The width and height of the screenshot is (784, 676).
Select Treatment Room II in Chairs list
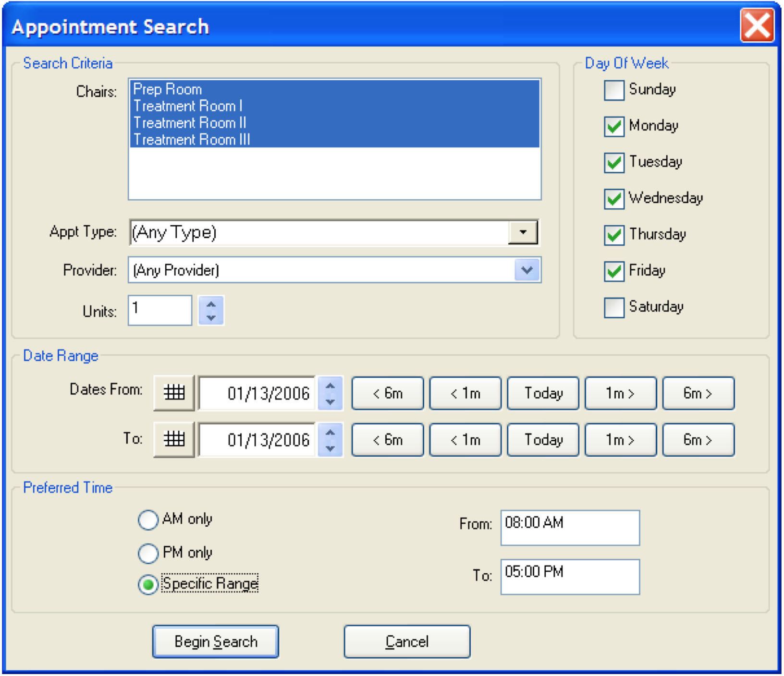190,123
